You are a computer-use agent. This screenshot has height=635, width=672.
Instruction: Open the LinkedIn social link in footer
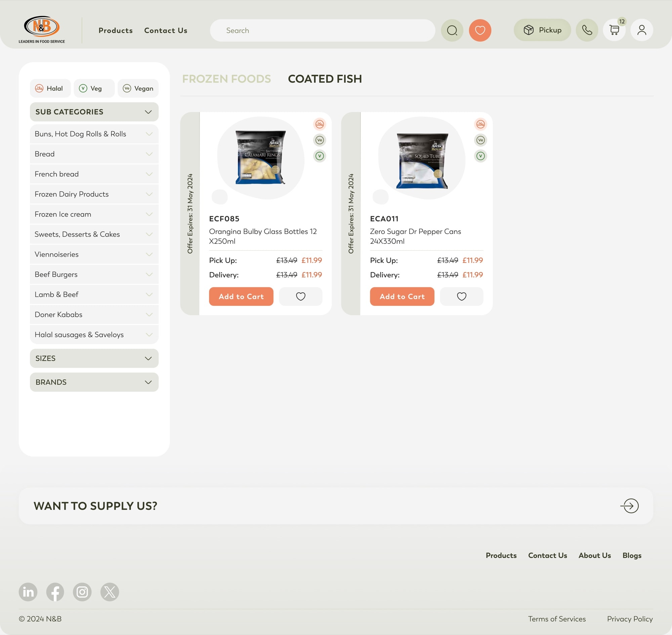pos(28,592)
